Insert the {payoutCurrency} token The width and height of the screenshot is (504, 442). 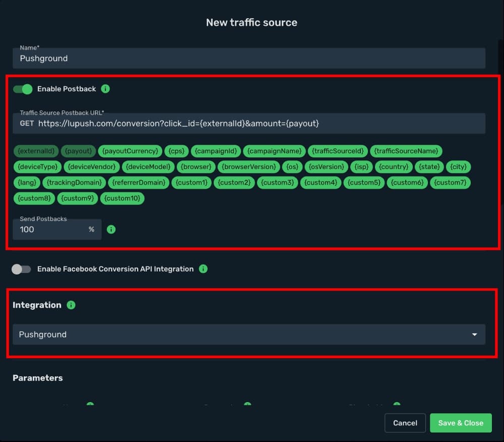point(130,151)
